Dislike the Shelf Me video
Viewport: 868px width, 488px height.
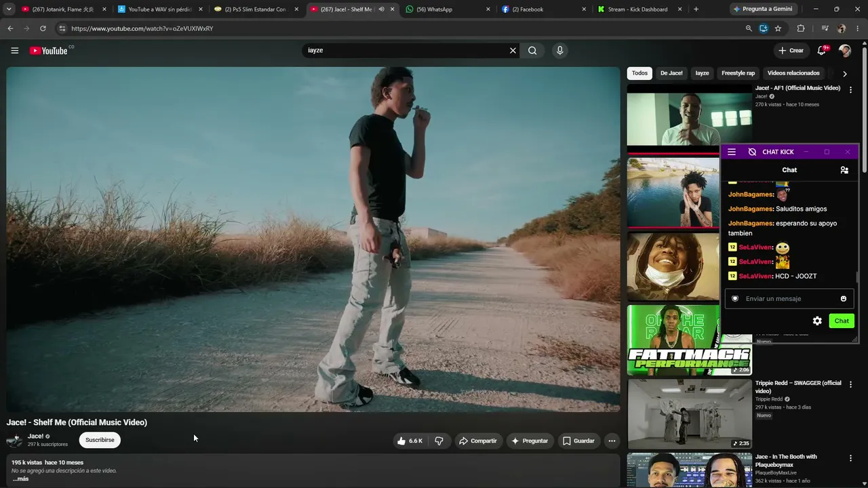click(x=439, y=441)
